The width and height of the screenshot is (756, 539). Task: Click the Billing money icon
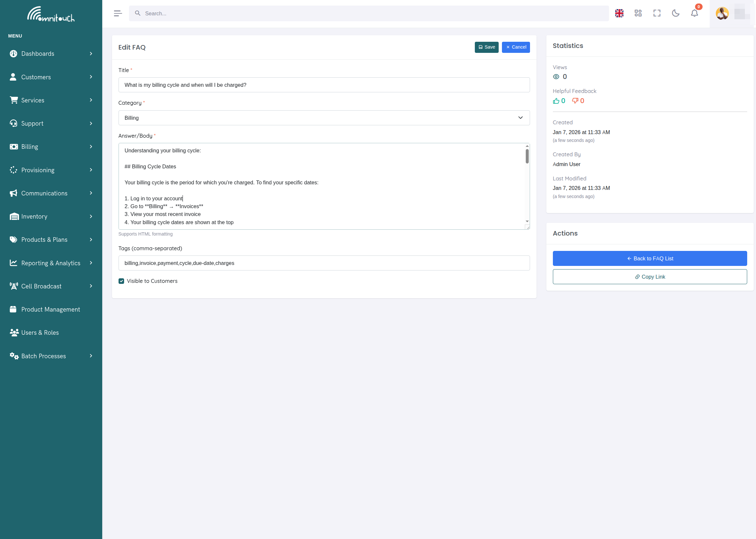(x=14, y=146)
